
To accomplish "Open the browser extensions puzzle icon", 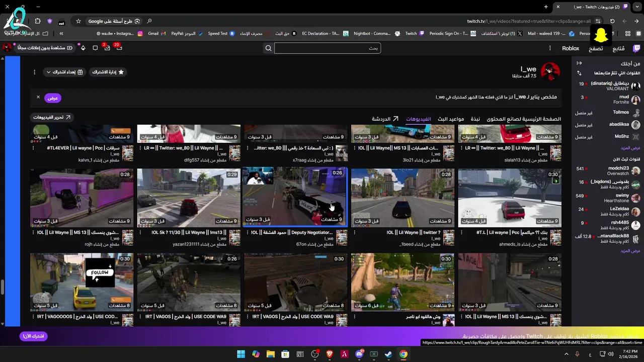I will point(38,21).
